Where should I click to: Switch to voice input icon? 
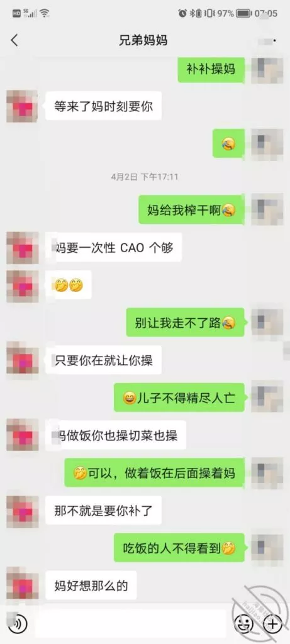coord(17,625)
